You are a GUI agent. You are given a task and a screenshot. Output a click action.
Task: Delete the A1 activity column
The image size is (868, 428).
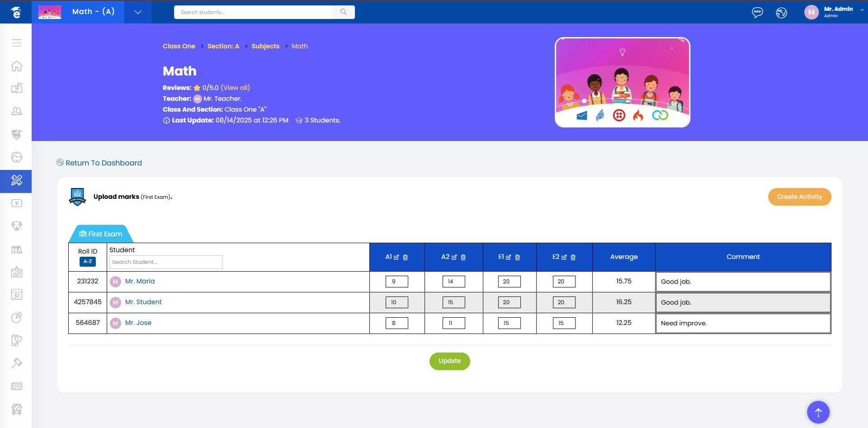coord(406,257)
